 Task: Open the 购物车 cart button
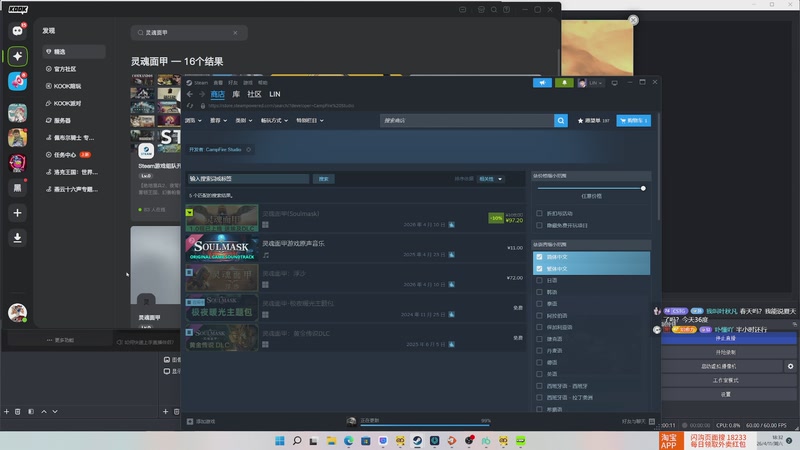click(x=634, y=120)
